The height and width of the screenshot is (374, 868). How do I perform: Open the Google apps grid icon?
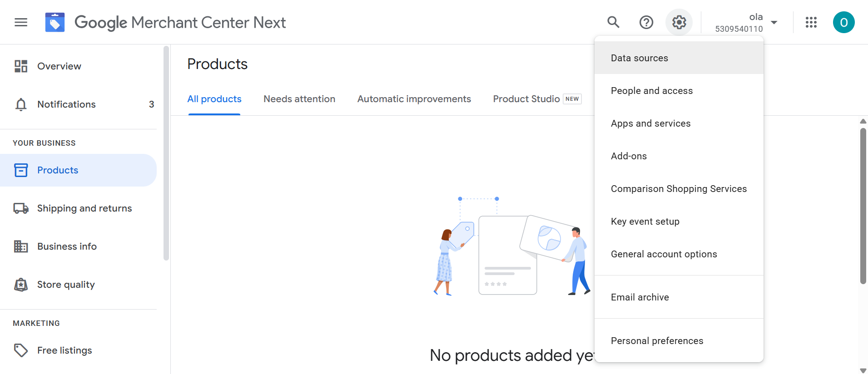pyautogui.click(x=811, y=22)
